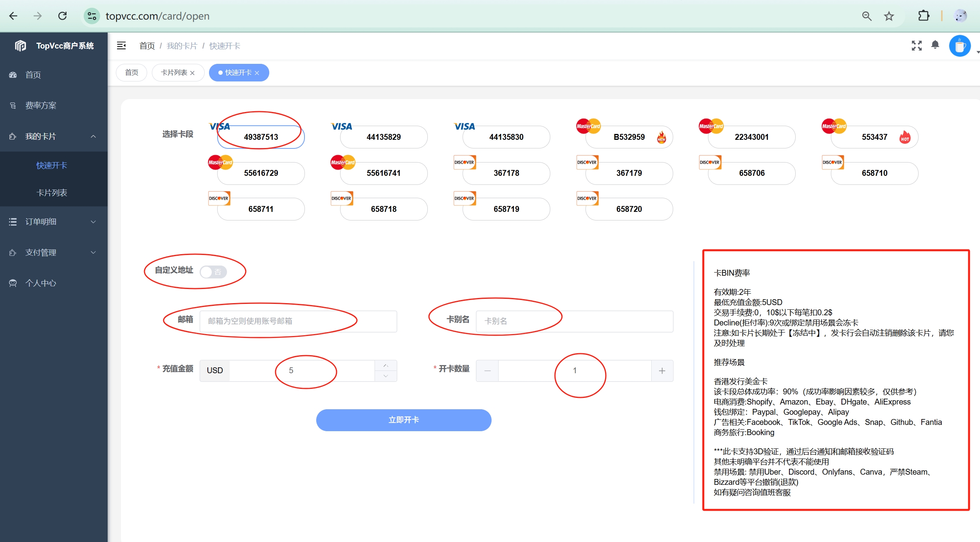Open 卡片列表 in the sidebar
Image resolution: width=980 pixels, height=542 pixels.
(52, 193)
